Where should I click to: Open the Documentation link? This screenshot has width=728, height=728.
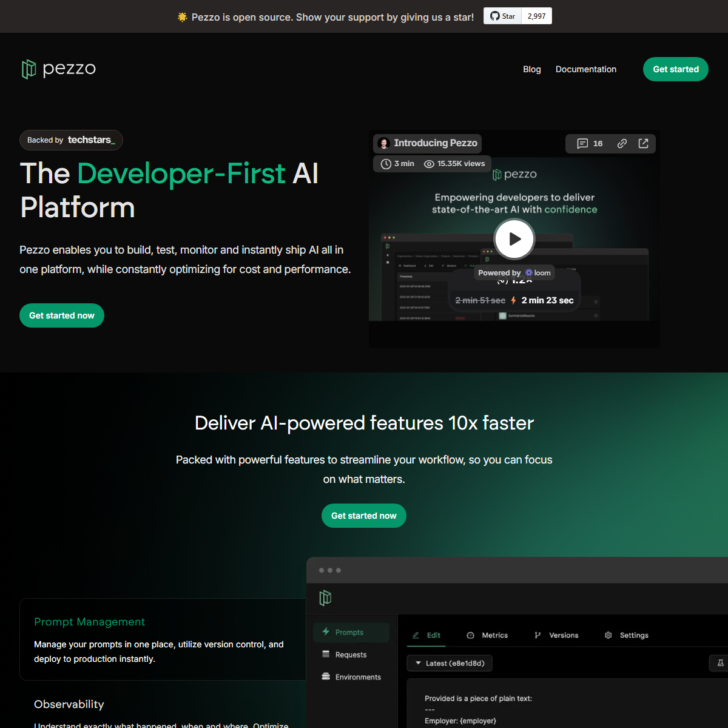[x=586, y=69]
